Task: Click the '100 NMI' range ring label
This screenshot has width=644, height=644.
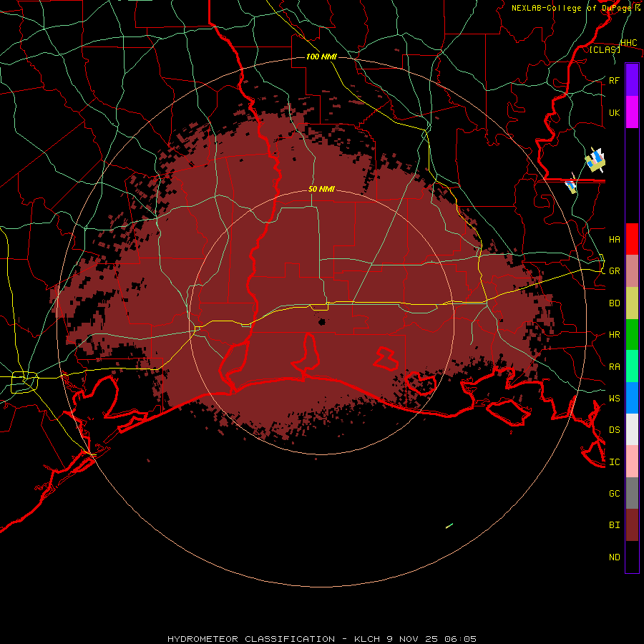Action: click(321, 57)
